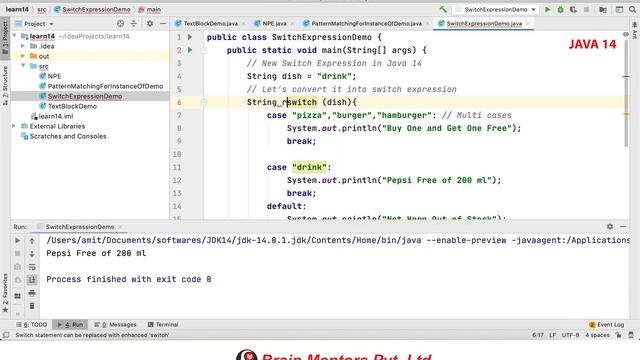Click up arrow in Run console toolbar

pos(32,241)
